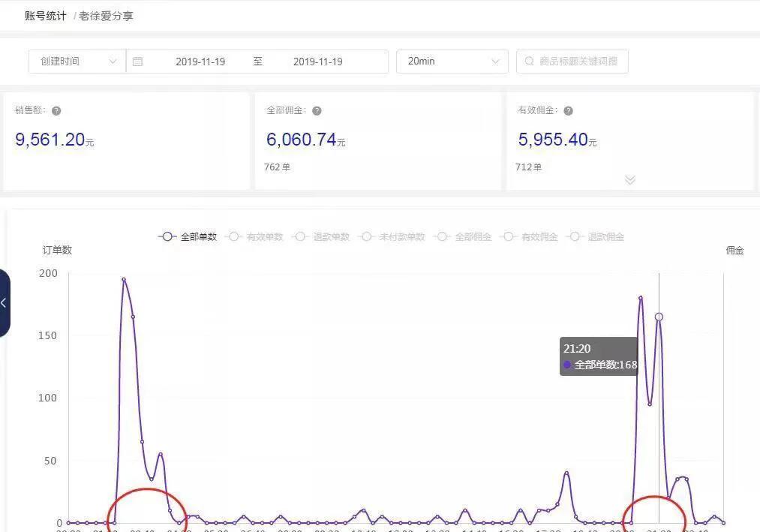Open the 20min interval dropdown

coord(452,62)
